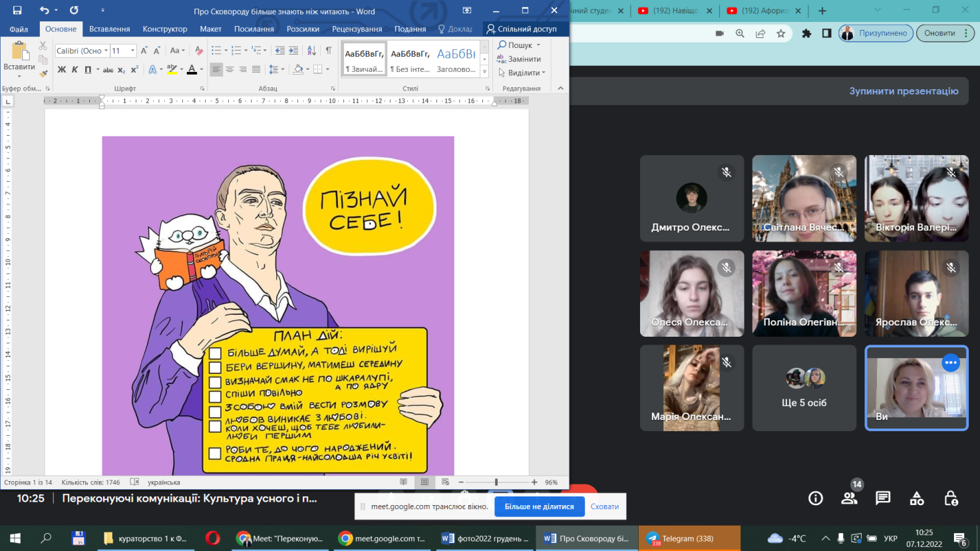Click the zoom slider in Word status bar

pyautogui.click(x=496, y=482)
